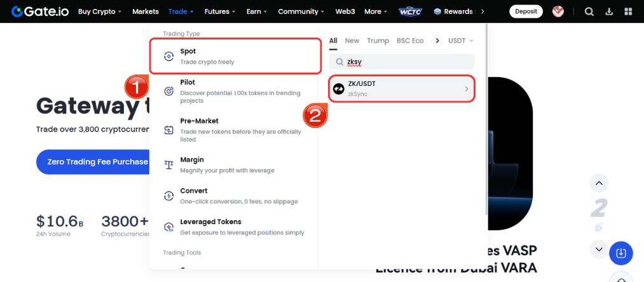Click the WCTC competition banner icon
Screen dimensions: 644x282
[410, 11]
